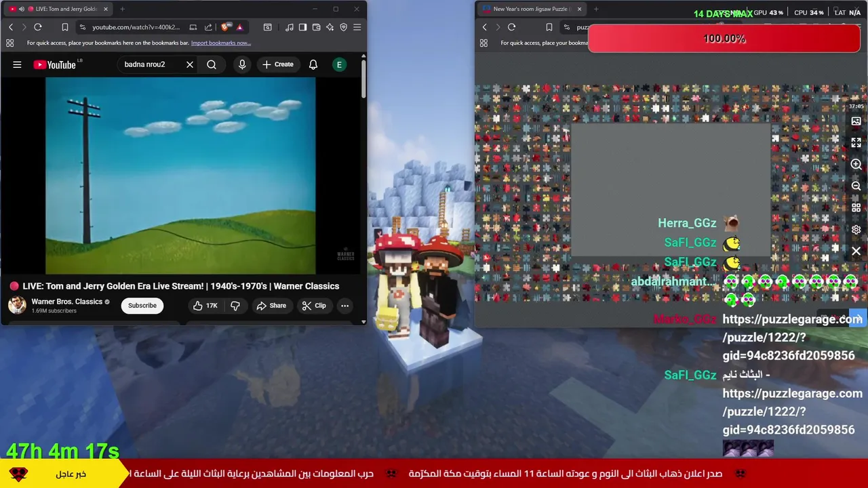Image resolution: width=868 pixels, height=488 pixels.
Task: Go back in the puzzle browser window
Action: [484, 27]
